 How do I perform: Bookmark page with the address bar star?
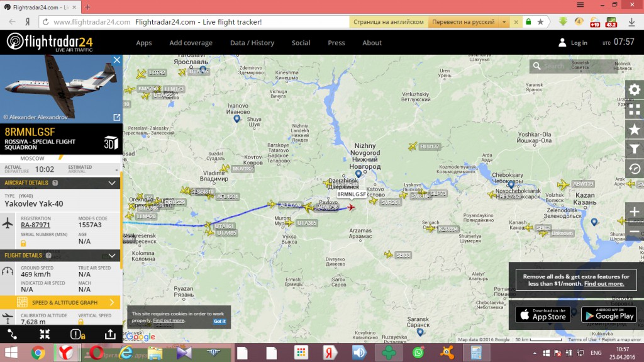tap(540, 22)
